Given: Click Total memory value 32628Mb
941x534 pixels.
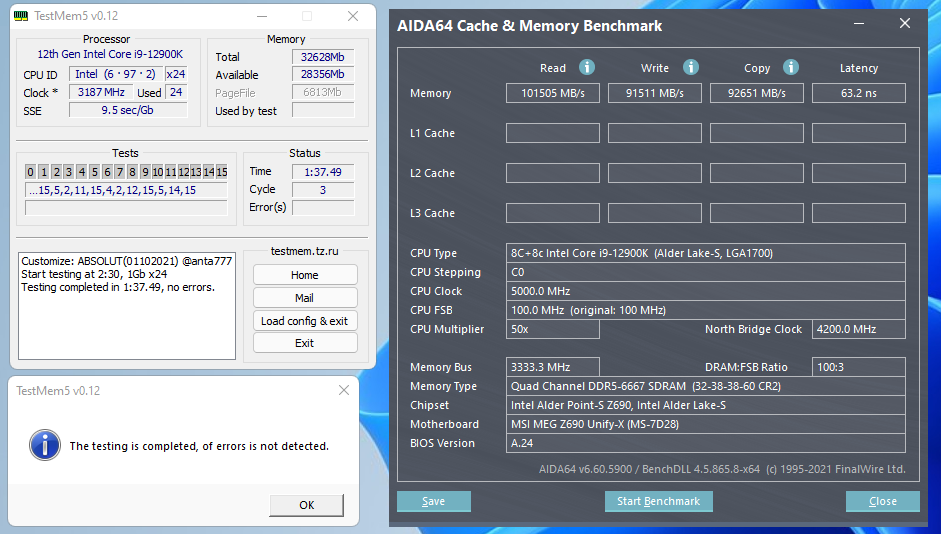Looking at the screenshot, I should (323, 57).
